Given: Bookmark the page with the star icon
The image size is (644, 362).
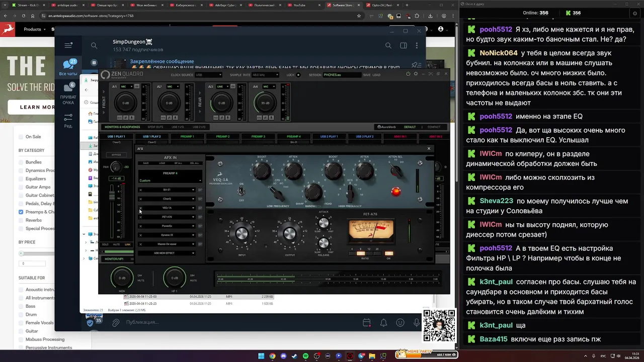Looking at the screenshot, I should pyautogui.click(x=359, y=16).
